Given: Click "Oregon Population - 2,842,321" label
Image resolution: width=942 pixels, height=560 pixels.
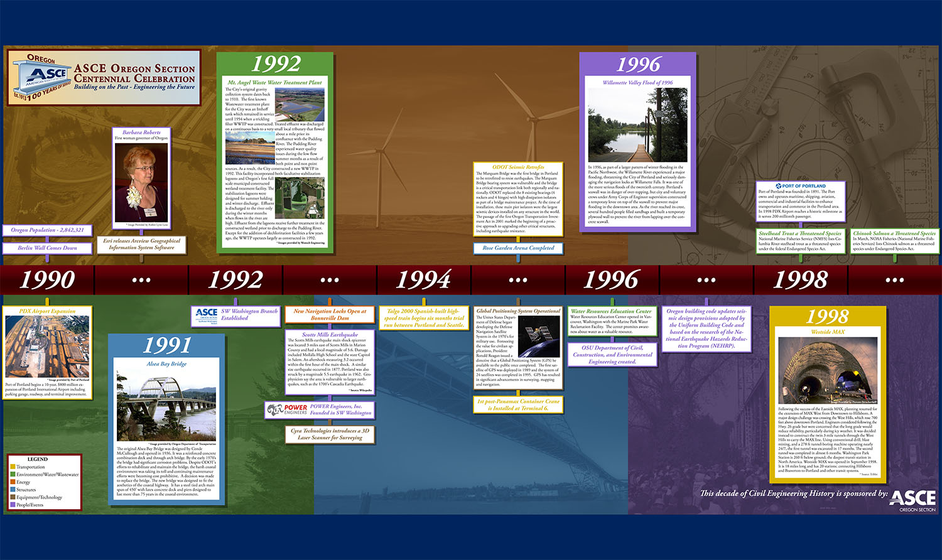Looking at the screenshot, I should [x=47, y=230].
